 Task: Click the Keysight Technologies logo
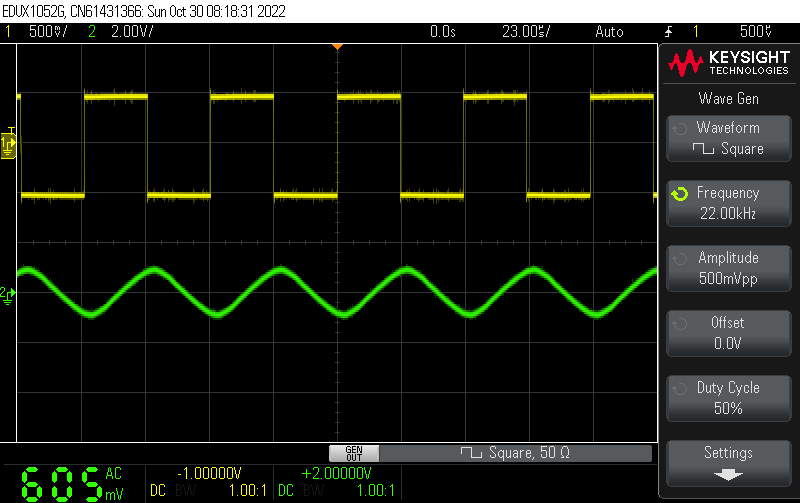728,65
